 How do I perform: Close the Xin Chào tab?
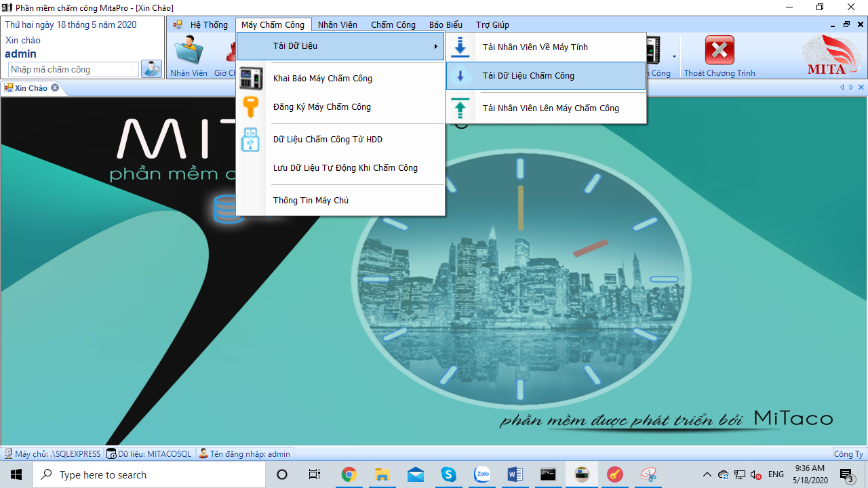pyautogui.click(x=55, y=87)
